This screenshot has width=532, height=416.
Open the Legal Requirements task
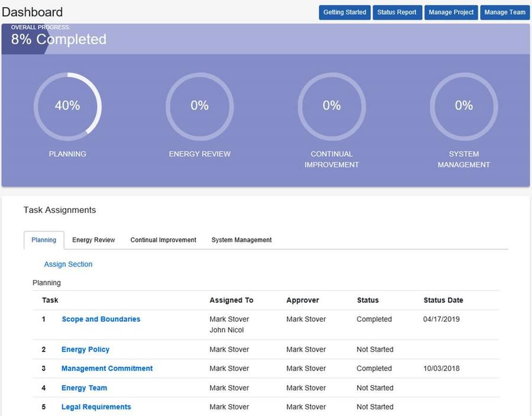point(96,407)
